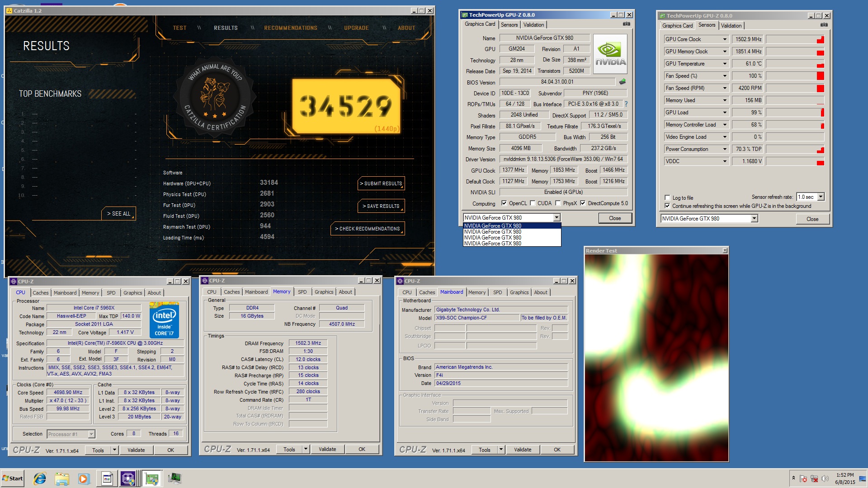The height and width of the screenshot is (488, 868).
Task: Click Validate in CPU-Z CPU window
Action: (136, 450)
